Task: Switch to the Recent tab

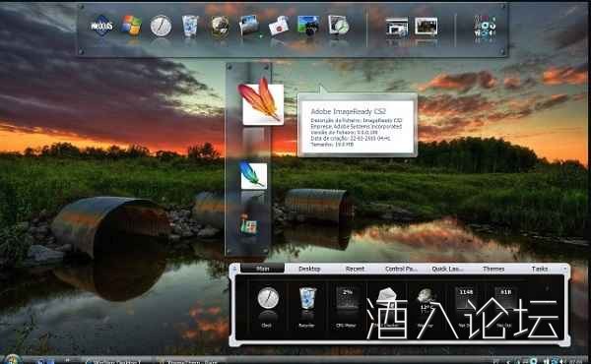Action: tap(355, 269)
